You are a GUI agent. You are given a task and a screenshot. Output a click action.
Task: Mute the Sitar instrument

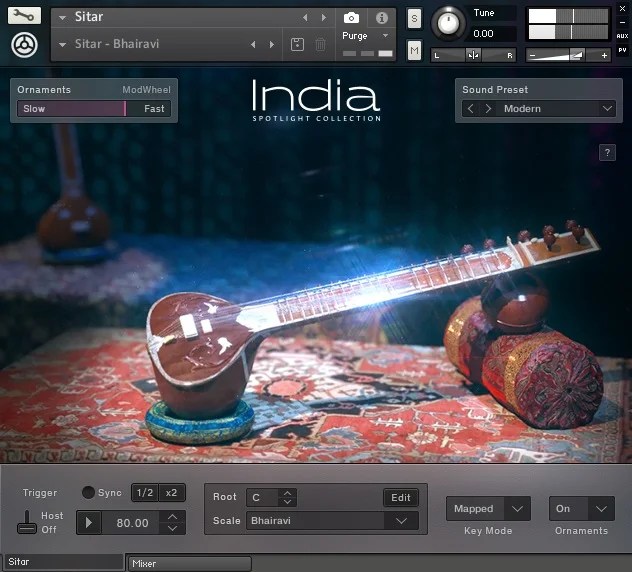coord(414,50)
